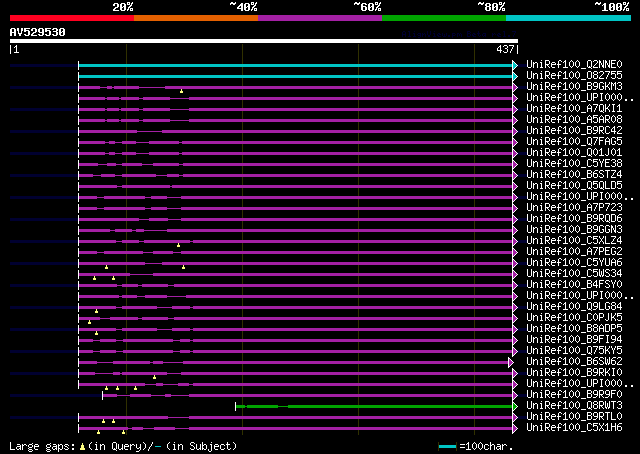Click the cyan arrowhead ending the UniRef100_Q2NNE0 alignment

pos(515,65)
